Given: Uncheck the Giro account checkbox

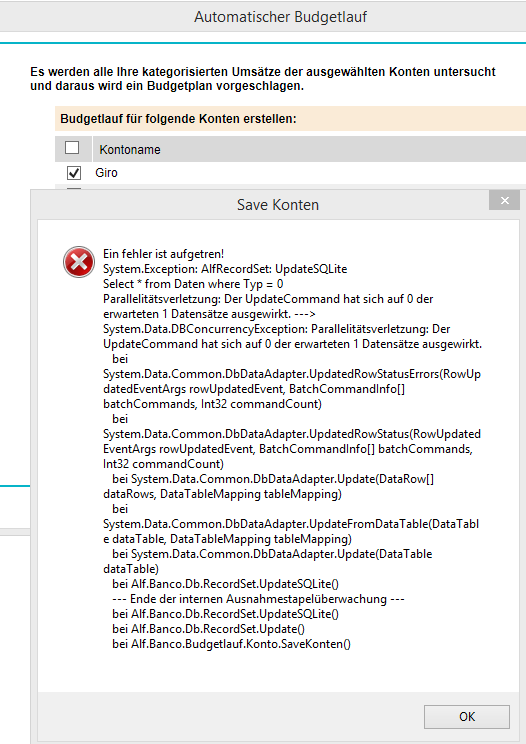Looking at the screenshot, I should click(74, 173).
